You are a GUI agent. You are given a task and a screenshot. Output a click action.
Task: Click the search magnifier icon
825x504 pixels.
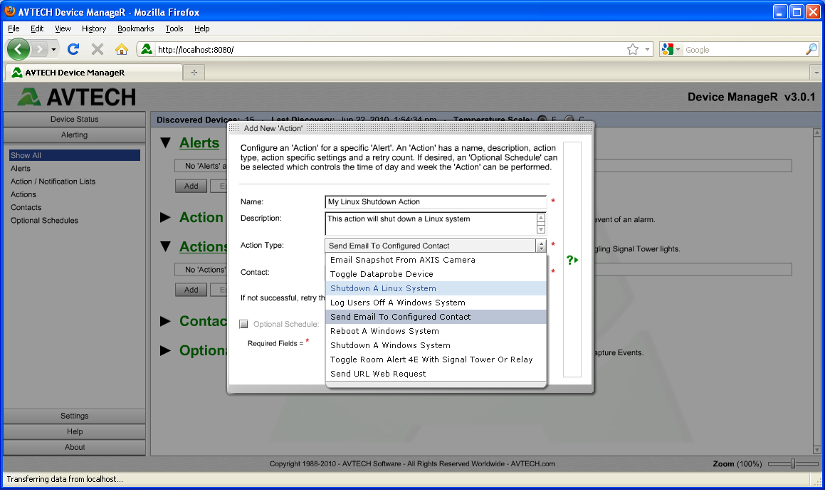click(x=811, y=49)
